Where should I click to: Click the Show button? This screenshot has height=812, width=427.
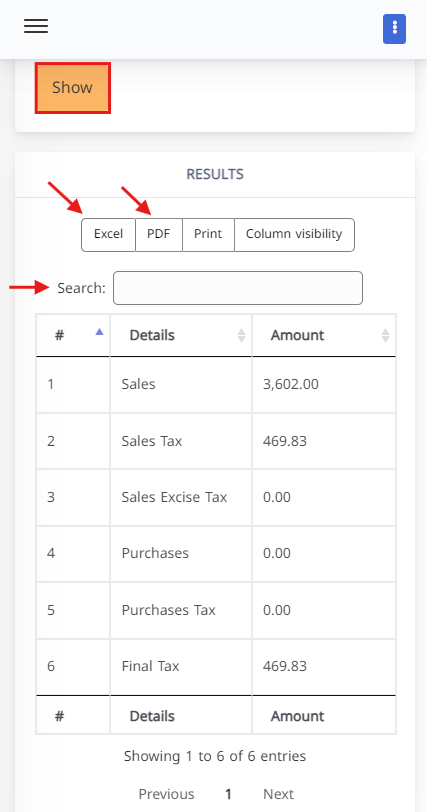coord(72,88)
